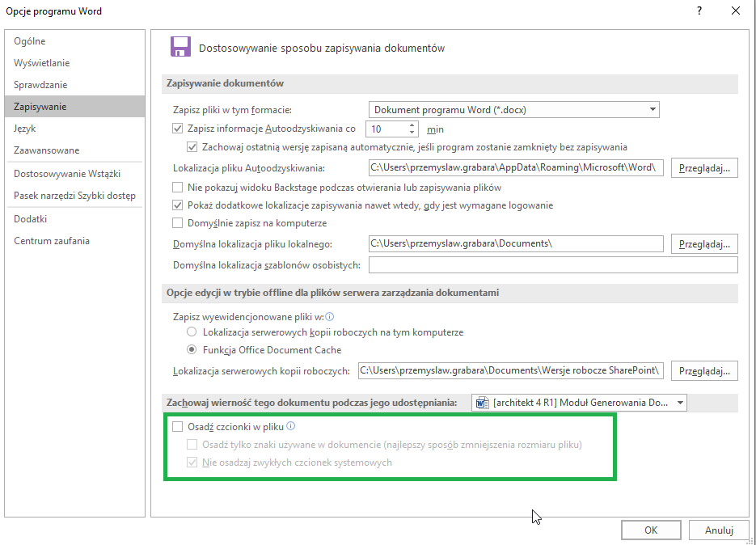Click the info icon next to Zapisz wyewidencjonowane pliki w

pyautogui.click(x=330, y=317)
